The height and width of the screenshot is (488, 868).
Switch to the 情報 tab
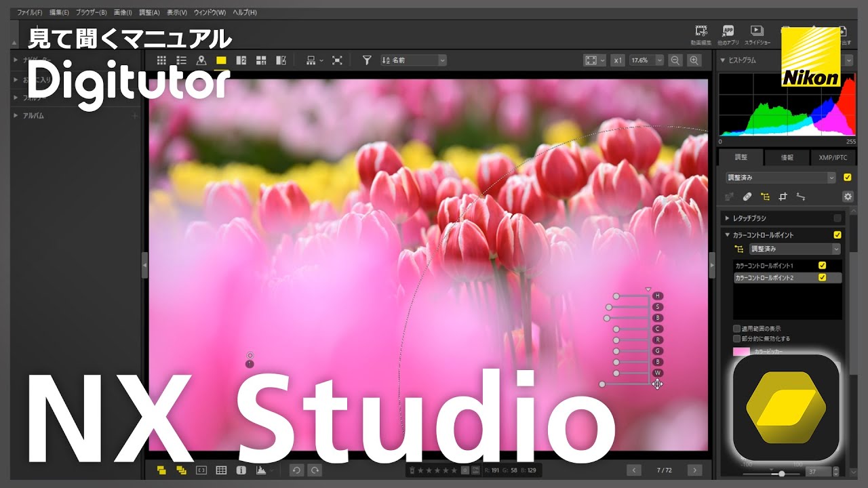(x=787, y=157)
